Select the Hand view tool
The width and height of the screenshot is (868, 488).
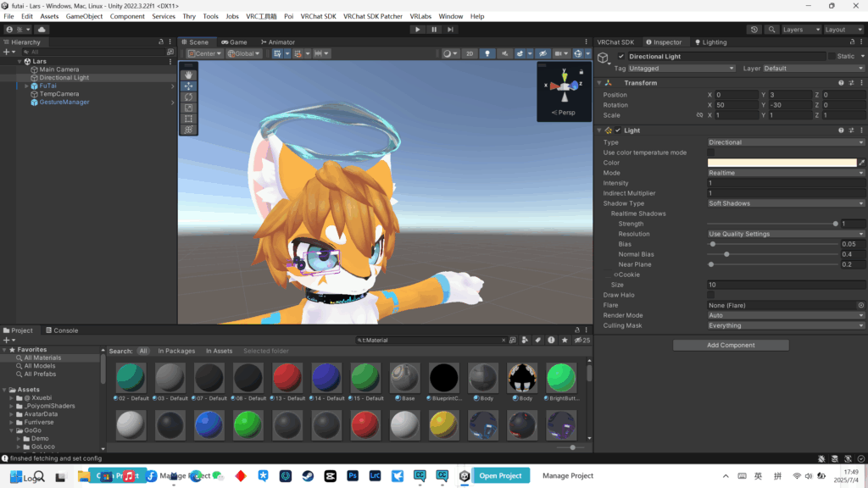pyautogui.click(x=189, y=75)
